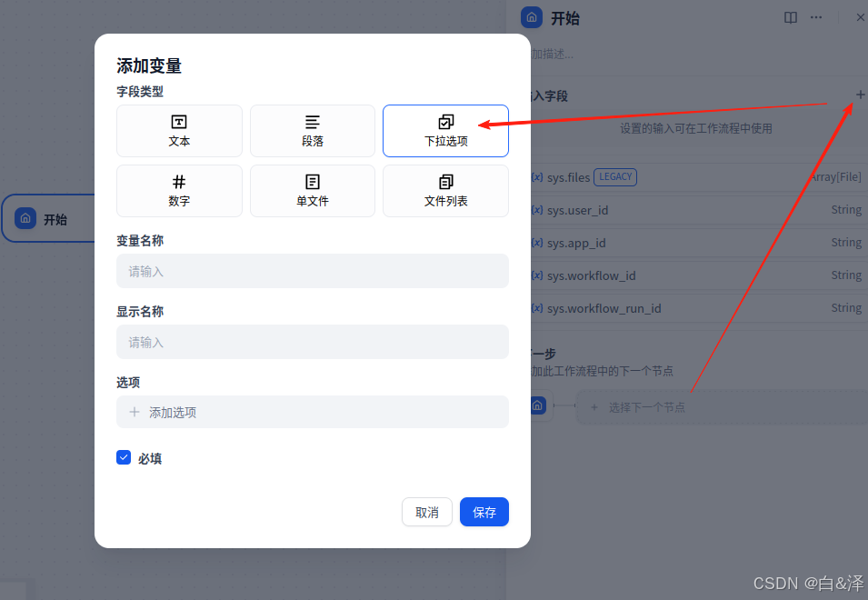Select the 文件列表 file list type
The height and width of the screenshot is (600, 868).
coord(445,191)
